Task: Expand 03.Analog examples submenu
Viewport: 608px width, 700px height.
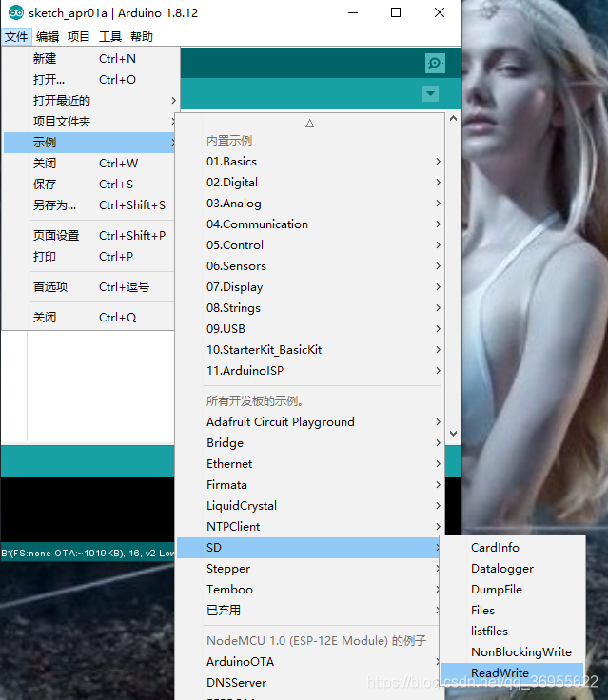Action: (x=310, y=204)
